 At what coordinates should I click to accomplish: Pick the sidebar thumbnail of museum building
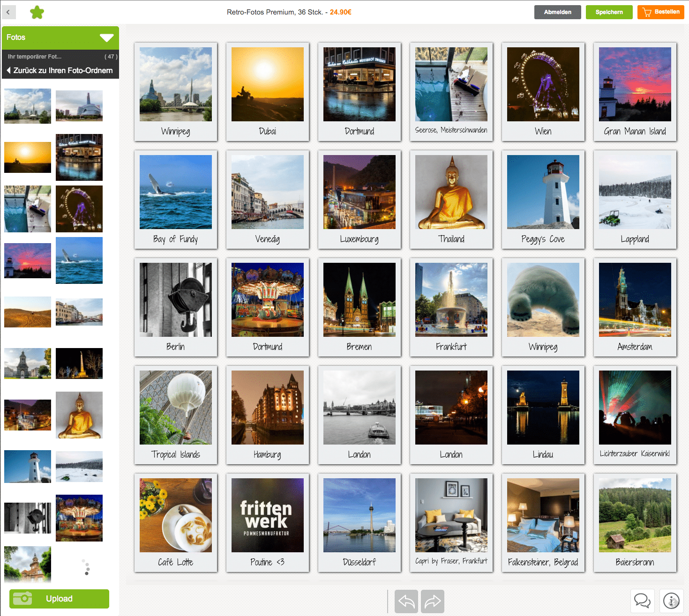[x=79, y=106]
